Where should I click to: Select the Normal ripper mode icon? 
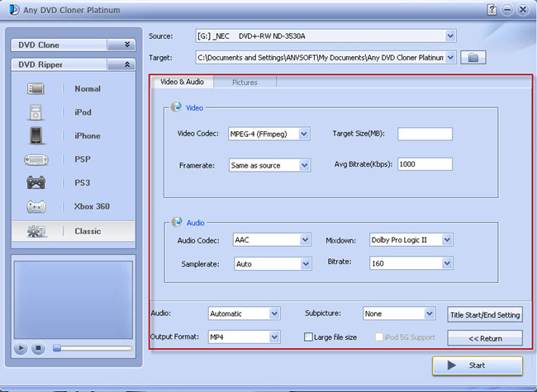point(36,88)
